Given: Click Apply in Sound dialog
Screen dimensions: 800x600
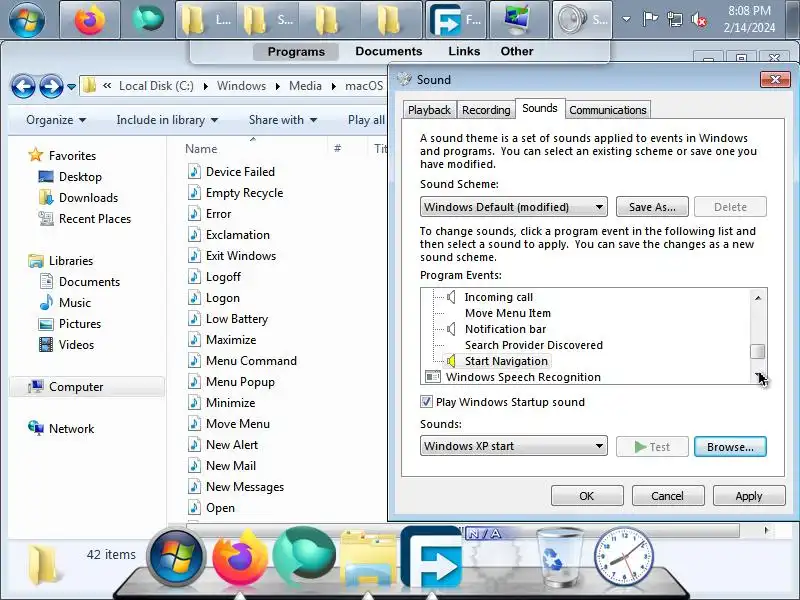Looking at the screenshot, I should [x=749, y=496].
